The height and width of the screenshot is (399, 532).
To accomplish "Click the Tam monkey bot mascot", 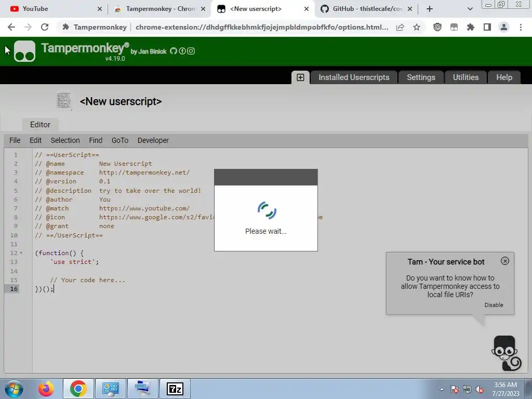I will coord(506,353).
